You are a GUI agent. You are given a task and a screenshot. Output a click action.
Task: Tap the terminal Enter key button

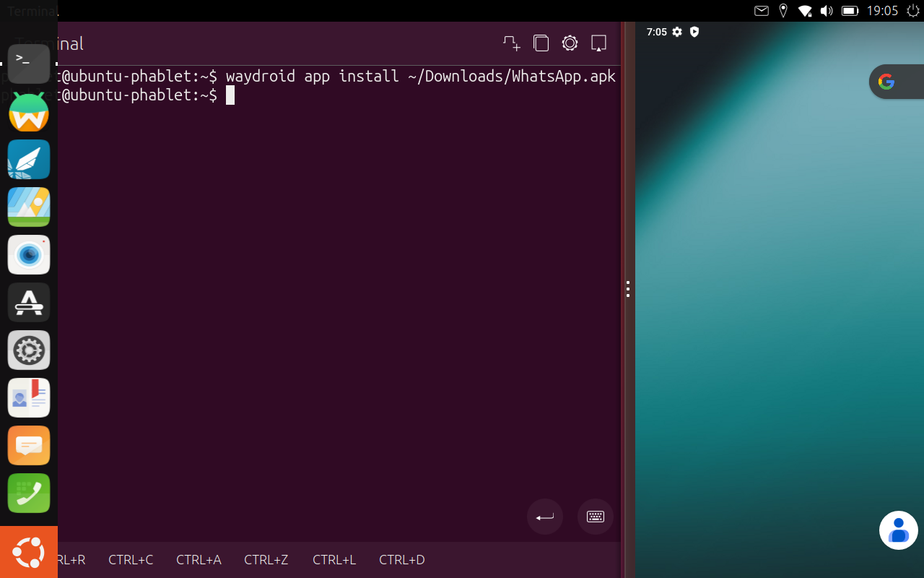coord(545,517)
